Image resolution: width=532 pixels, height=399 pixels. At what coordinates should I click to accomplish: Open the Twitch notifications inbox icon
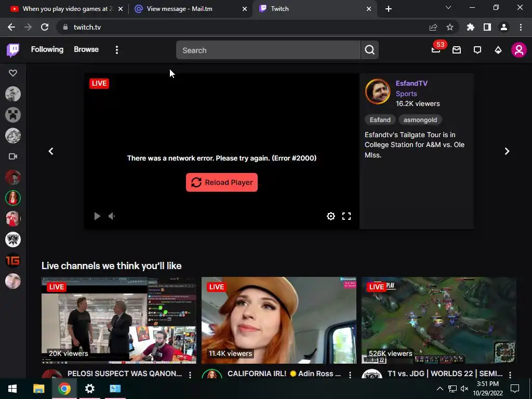tap(457, 50)
